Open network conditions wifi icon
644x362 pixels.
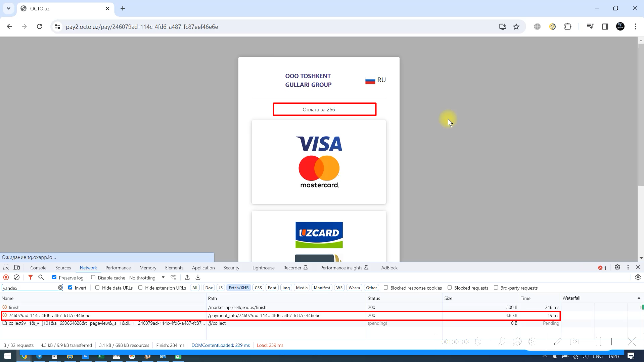pos(174,277)
